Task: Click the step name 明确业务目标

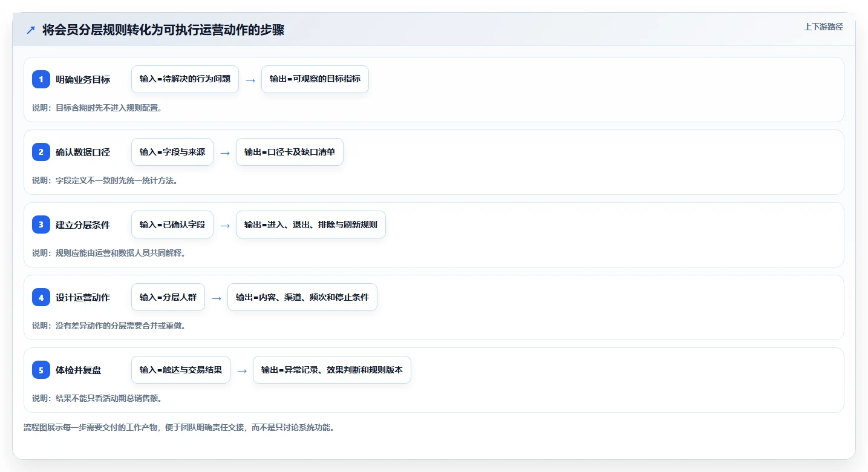Action: coord(83,79)
